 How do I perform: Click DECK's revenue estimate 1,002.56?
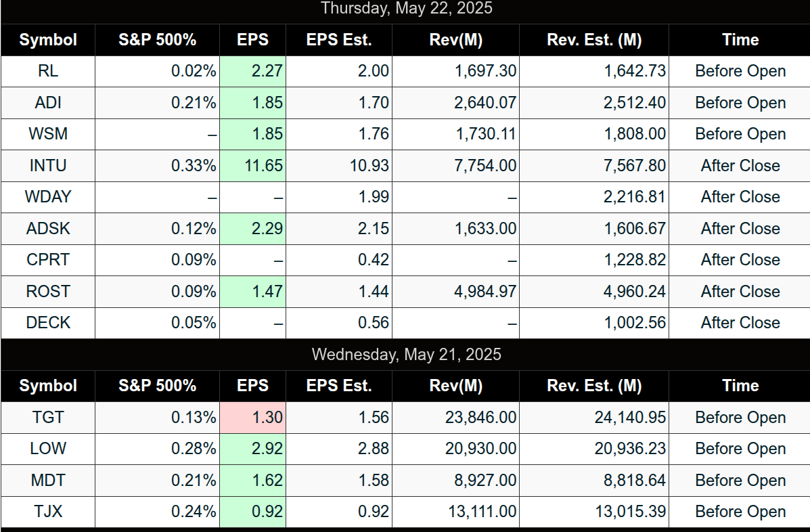(635, 323)
